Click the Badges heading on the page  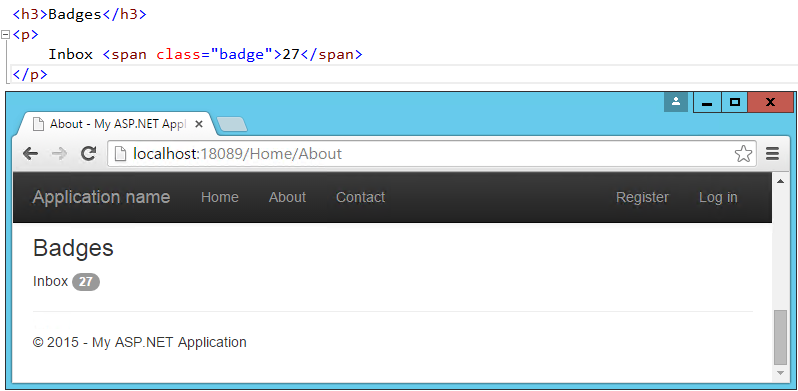coord(73,248)
